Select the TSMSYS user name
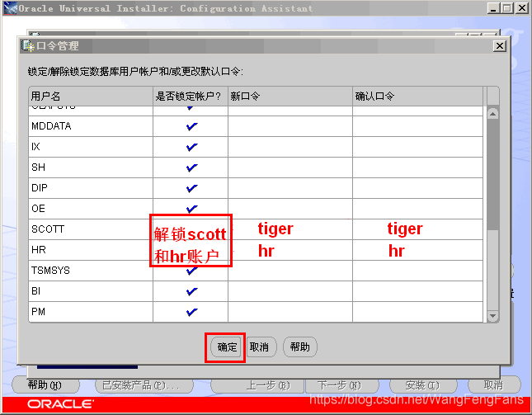Image resolution: width=532 pixels, height=415 pixels. pos(50,271)
